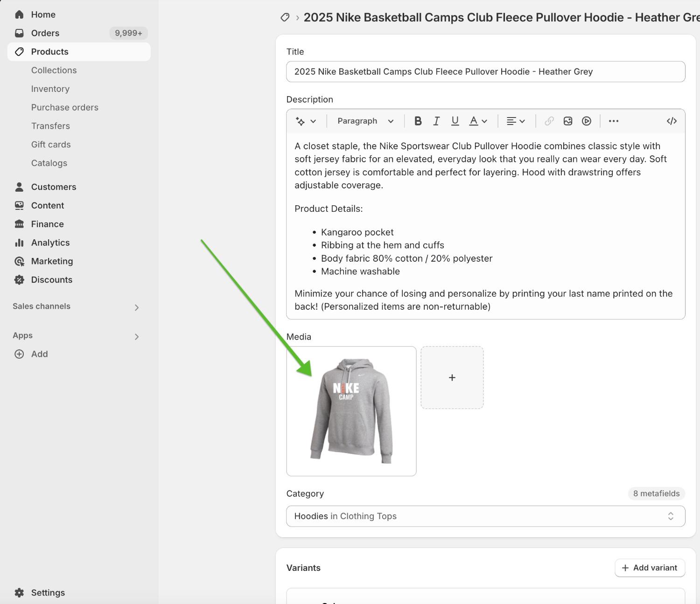
Task: Open Collections under Products
Action: pyautogui.click(x=54, y=70)
